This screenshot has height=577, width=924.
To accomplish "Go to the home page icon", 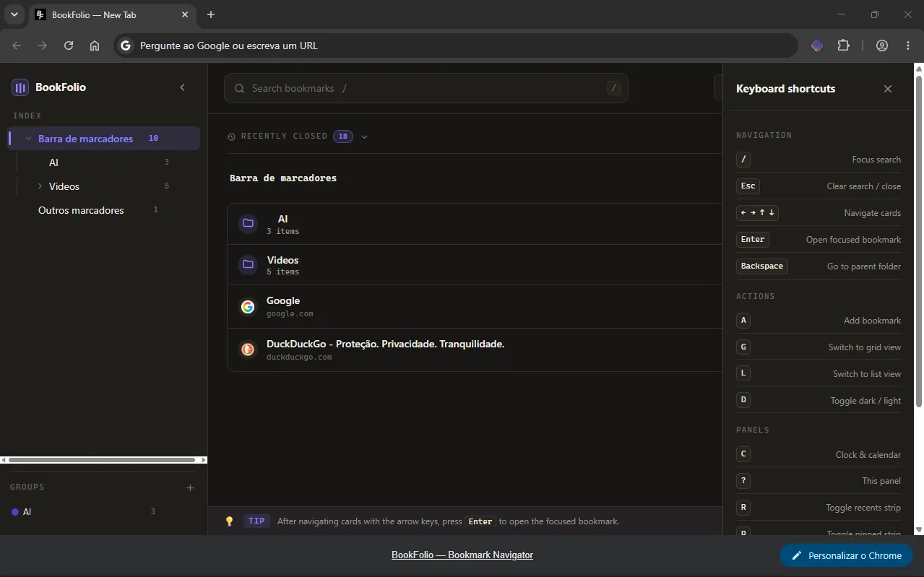I will (95, 45).
